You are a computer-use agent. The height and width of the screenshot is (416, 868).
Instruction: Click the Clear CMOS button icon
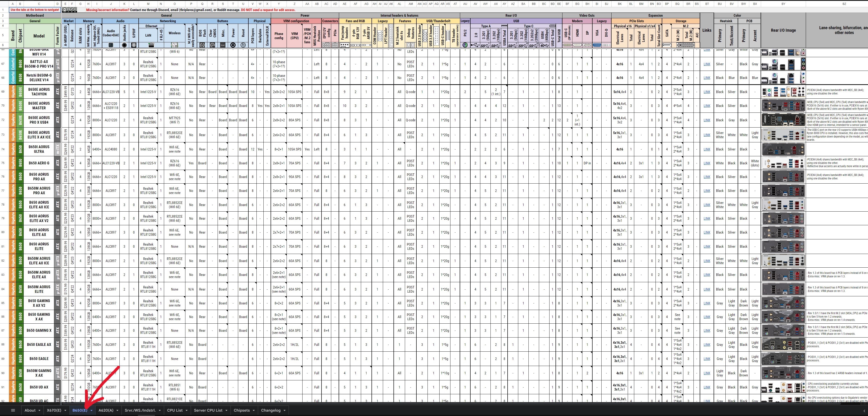[213, 45]
